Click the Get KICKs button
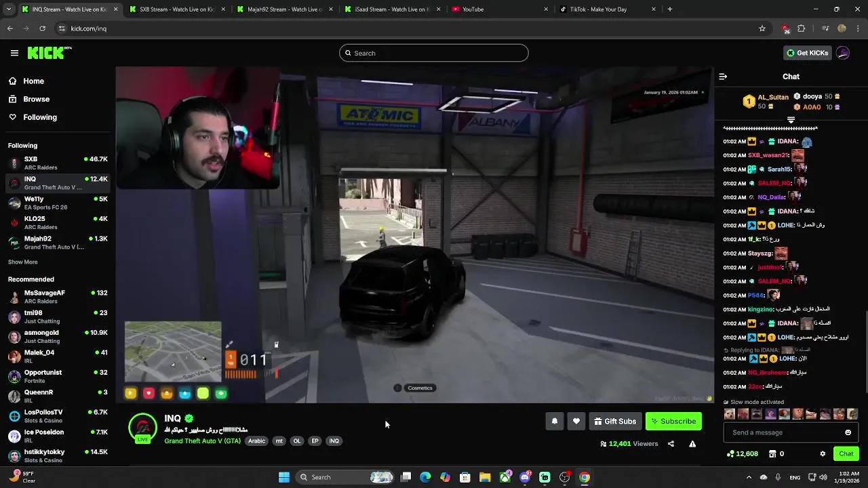 tap(806, 53)
